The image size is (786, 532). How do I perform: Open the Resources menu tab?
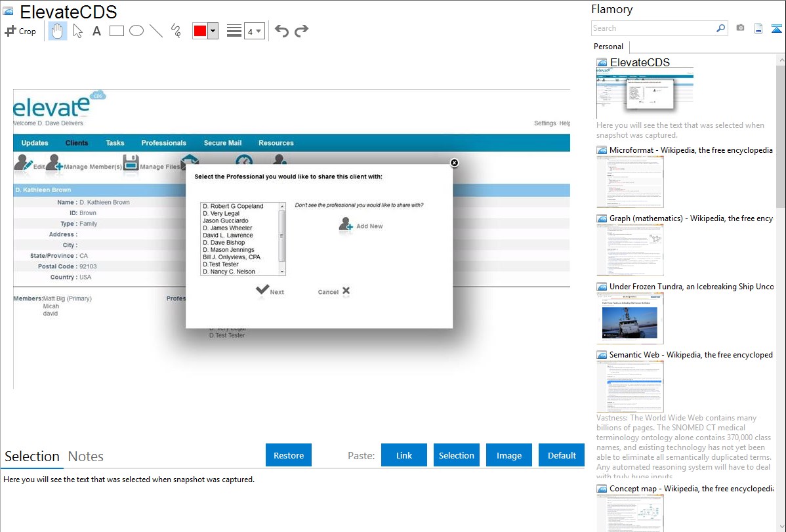(276, 143)
